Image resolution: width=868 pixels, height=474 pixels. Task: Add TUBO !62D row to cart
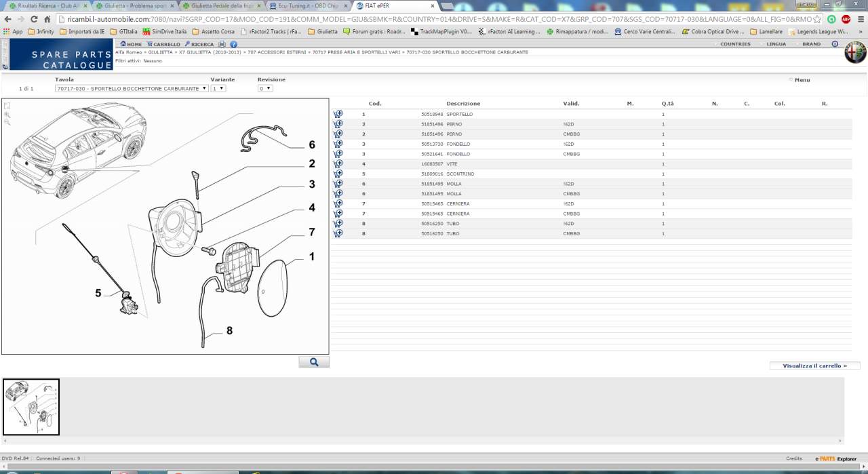point(338,223)
